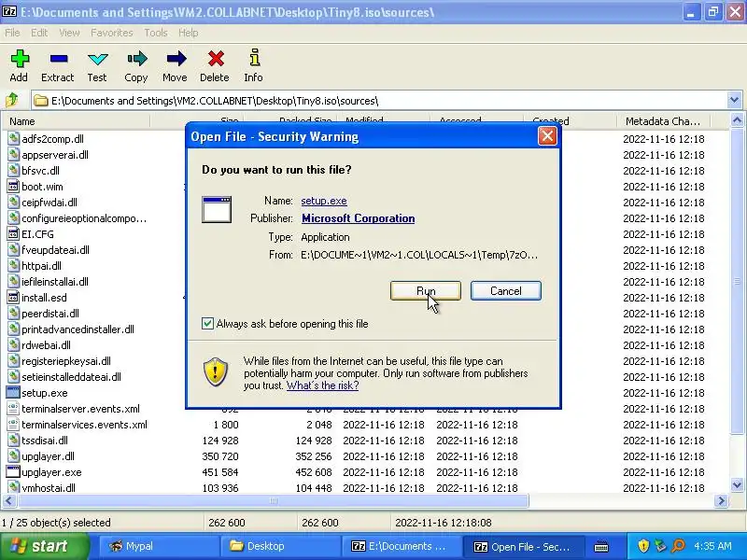The width and height of the screenshot is (747, 560).
Task: Select the printadvancedinstaller.dll file
Action: click(78, 329)
